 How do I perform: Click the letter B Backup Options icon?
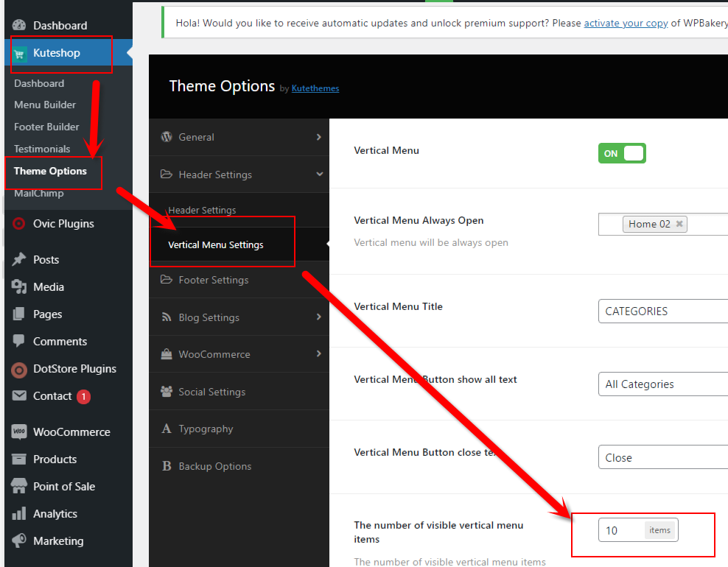click(167, 466)
